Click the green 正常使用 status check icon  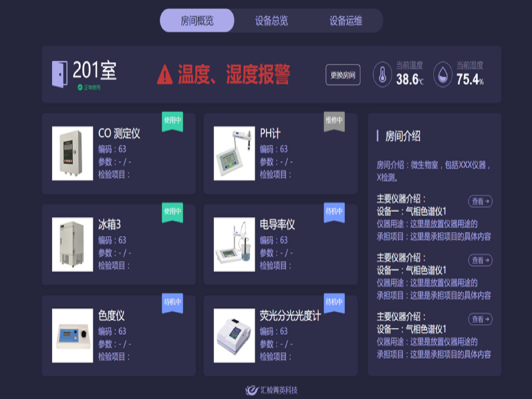click(80, 87)
